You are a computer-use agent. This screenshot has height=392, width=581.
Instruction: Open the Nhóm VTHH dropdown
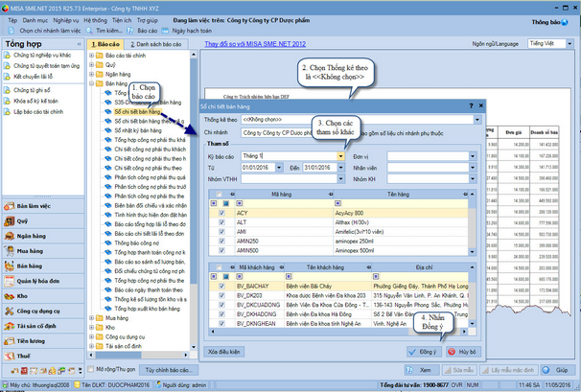pyautogui.click(x=340, y=179)
